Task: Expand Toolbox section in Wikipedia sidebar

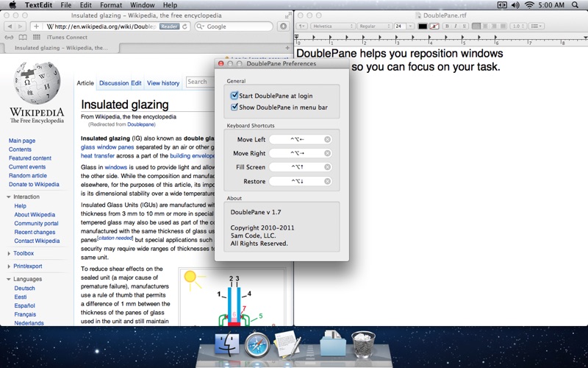Action: point(9,253)
